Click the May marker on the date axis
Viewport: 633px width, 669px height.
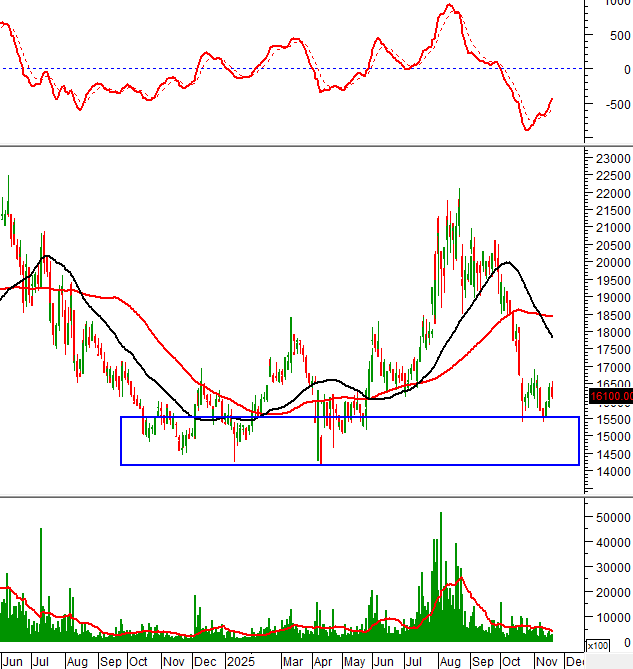[354, 661]
